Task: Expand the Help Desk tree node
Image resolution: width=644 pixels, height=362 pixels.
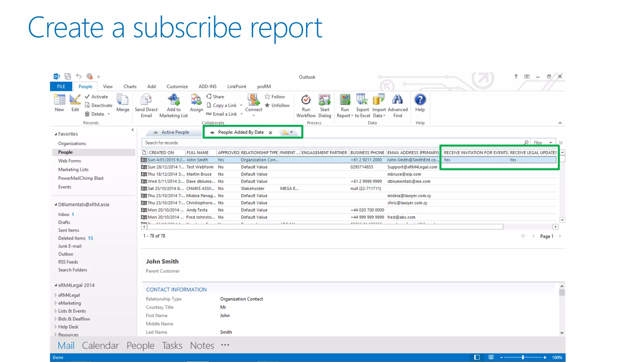Action: (x=56, y=327)
